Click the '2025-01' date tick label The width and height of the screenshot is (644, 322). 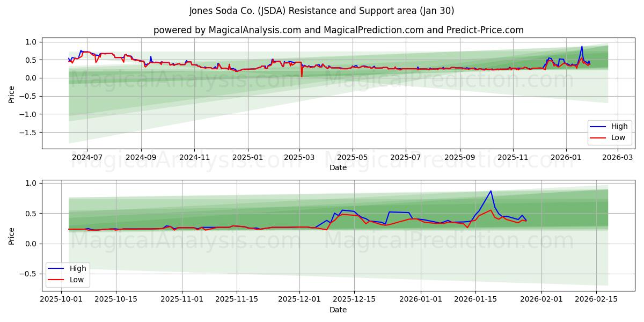pyautogui.click(x=247, y=158)
